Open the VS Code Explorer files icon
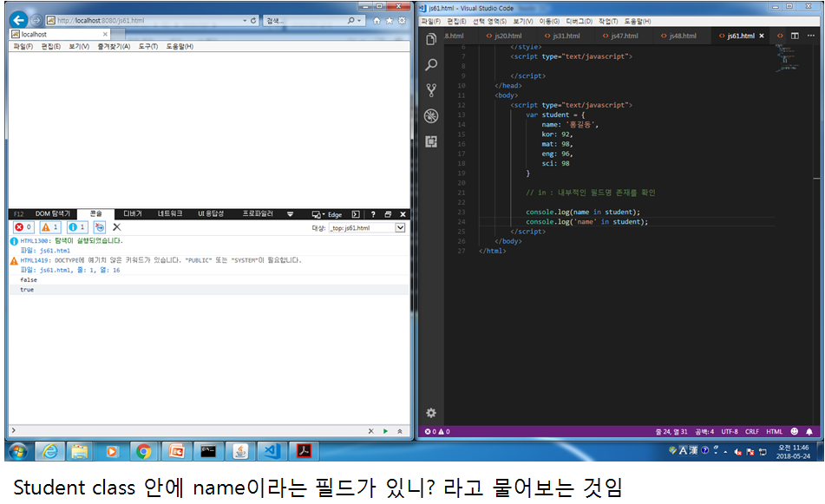 [431, 39]
